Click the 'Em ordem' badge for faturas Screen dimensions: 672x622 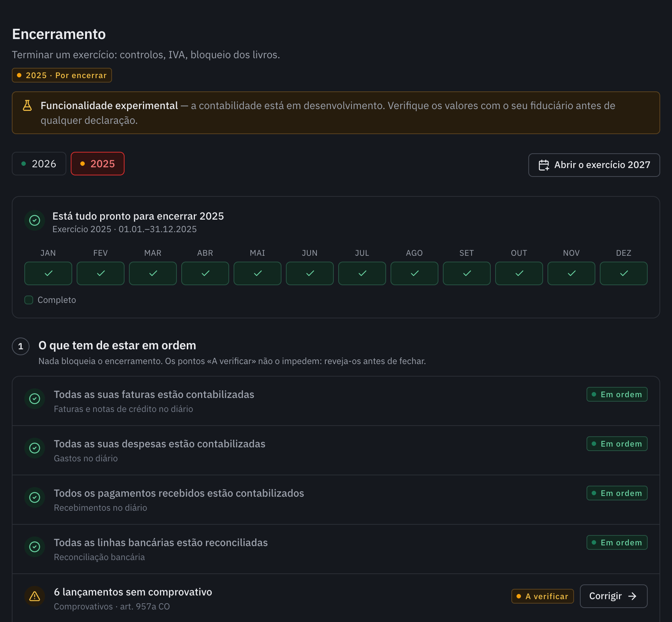tap(617, 394)
